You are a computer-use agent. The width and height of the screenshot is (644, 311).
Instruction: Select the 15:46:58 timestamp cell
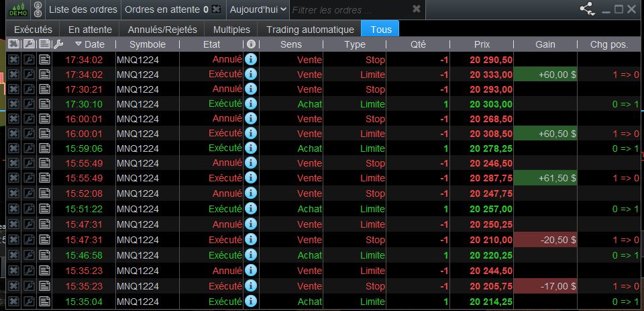(x=84, y=255)
